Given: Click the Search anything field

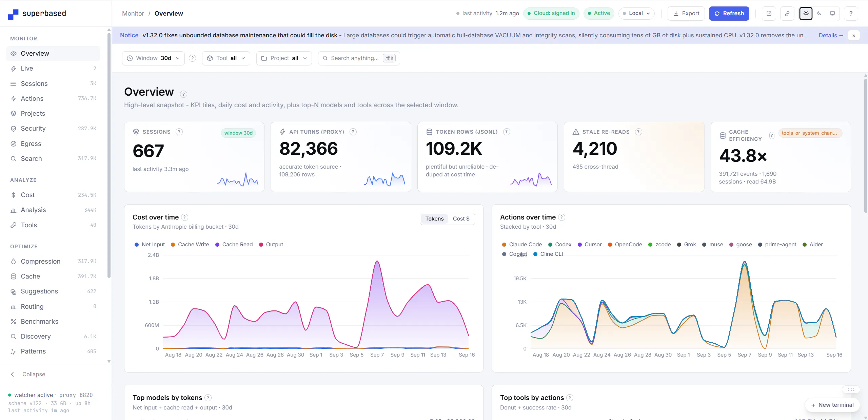Looking at the screenshot, I should point(359,58).
